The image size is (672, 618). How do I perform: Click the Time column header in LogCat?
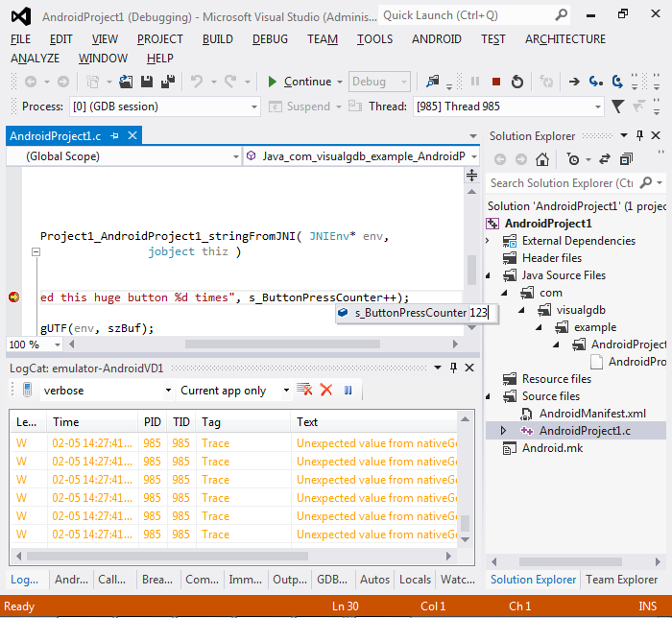tap(92, 422)
